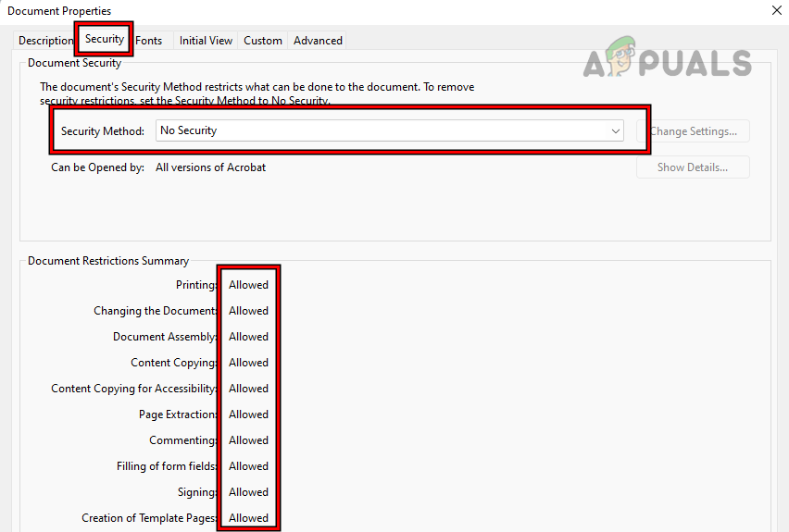Click the Printing label
789x532 pixels.
(196, 285)
